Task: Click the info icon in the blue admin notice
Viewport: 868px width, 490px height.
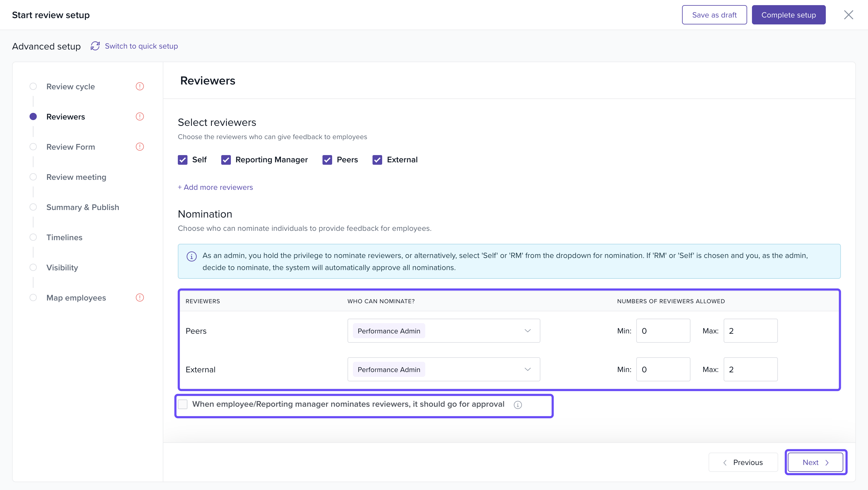Action: tap(191, 256)
